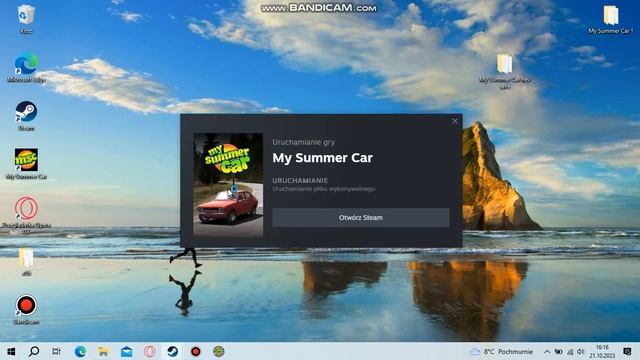The image size is (640, 360).
Task: Select the My Summer Car 1 folder
Action: (611, 19)
